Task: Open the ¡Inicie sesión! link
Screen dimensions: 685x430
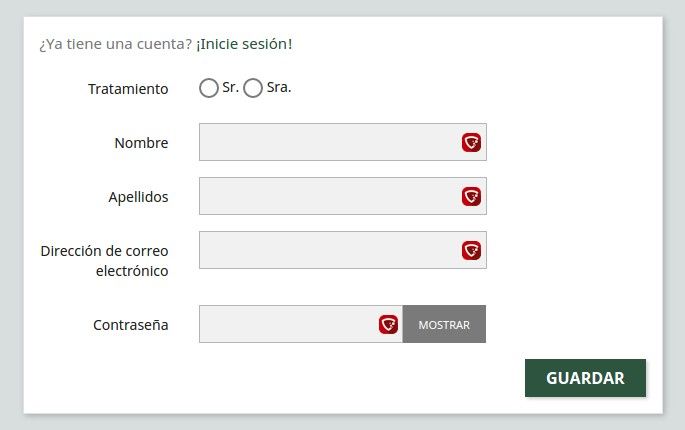Action: point(244,44)
